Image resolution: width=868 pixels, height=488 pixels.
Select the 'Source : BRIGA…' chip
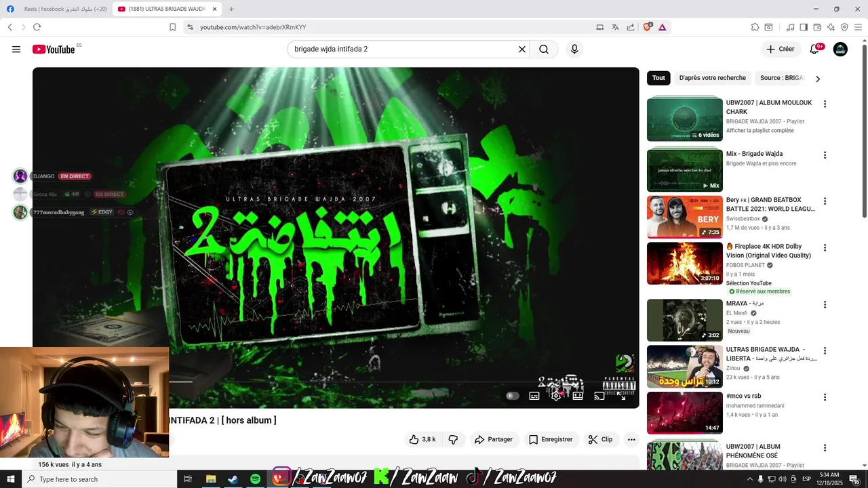782,78
